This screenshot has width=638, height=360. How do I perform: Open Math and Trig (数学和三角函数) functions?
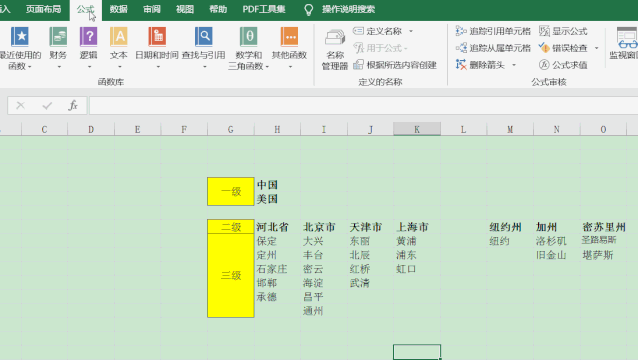(249, 37)
